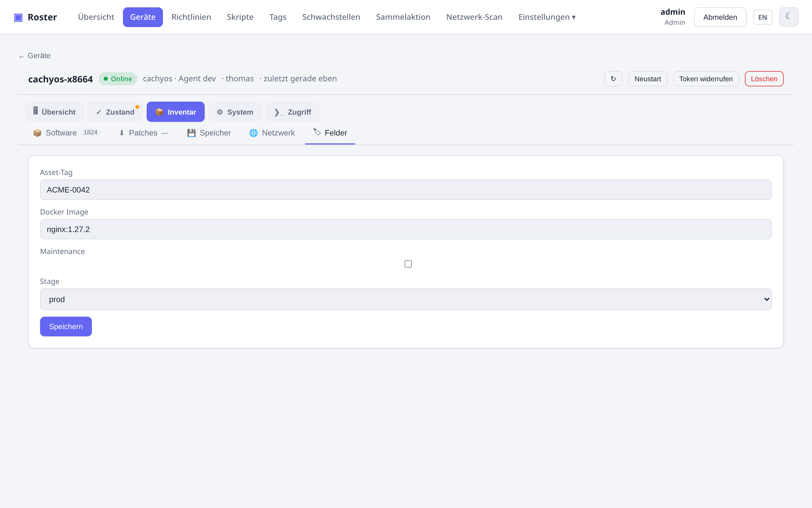Open Schwachstellen page
The image size is (812, 508).
coord(331,17)
